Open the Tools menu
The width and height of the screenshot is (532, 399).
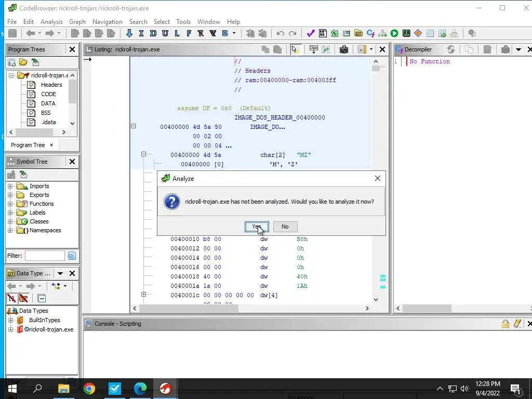(183, 22)
